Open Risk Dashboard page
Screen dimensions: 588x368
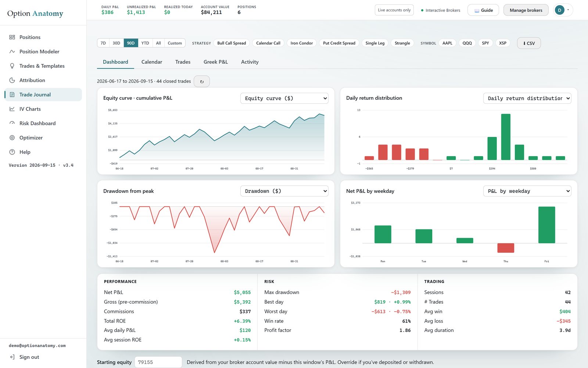[43, 123]
